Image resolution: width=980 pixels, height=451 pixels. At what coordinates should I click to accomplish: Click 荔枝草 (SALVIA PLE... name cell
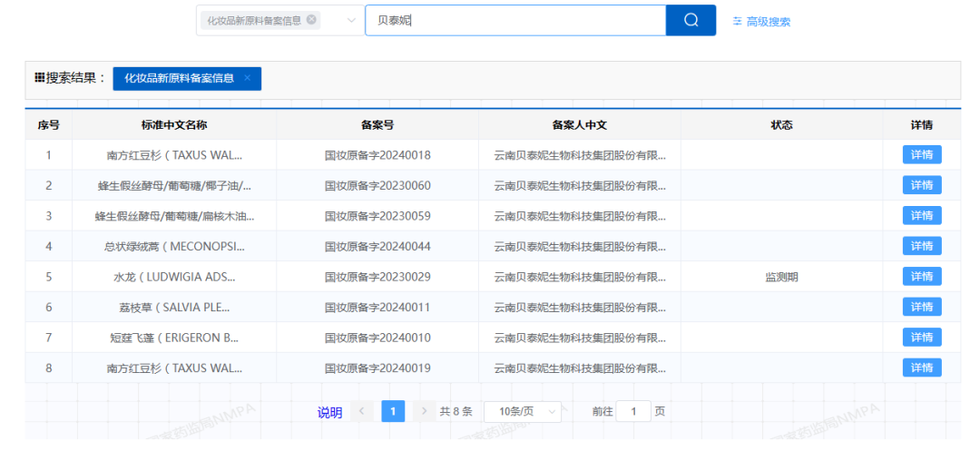point(174,308)
